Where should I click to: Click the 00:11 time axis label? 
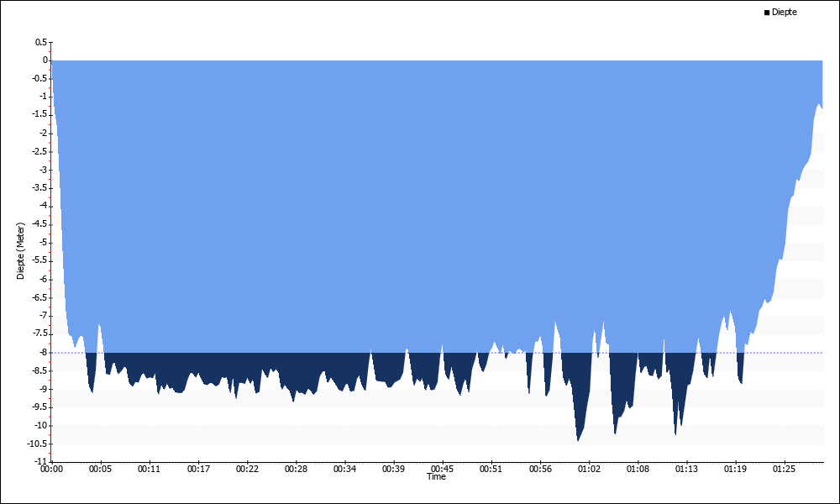pyautogui.click(x=149, y=469)
